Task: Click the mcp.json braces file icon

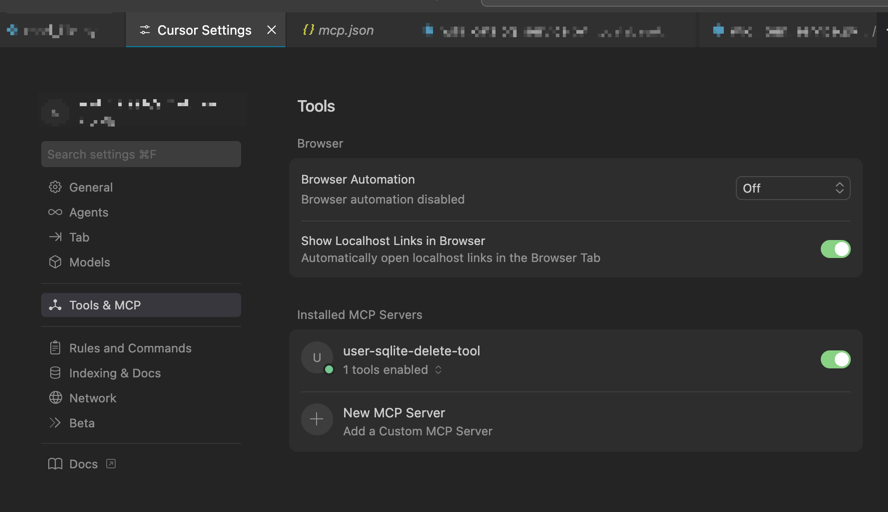Action: tap(308, 29)
